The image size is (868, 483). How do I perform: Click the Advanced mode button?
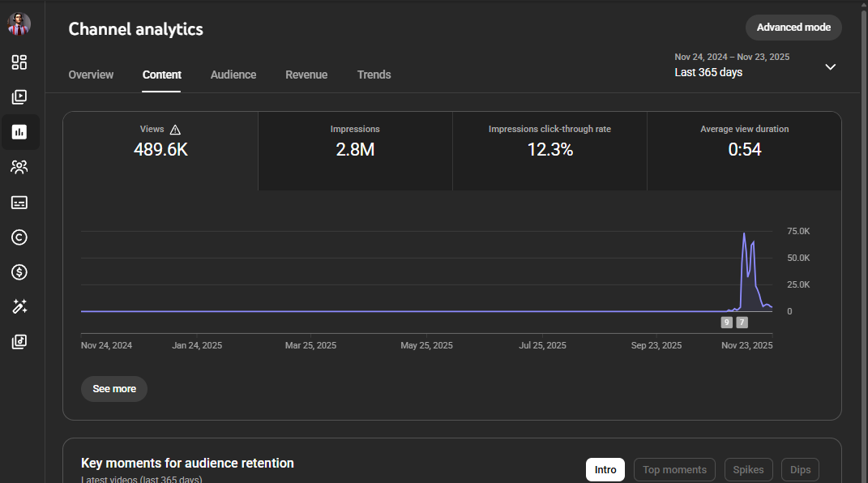click(x=793, y=27)
